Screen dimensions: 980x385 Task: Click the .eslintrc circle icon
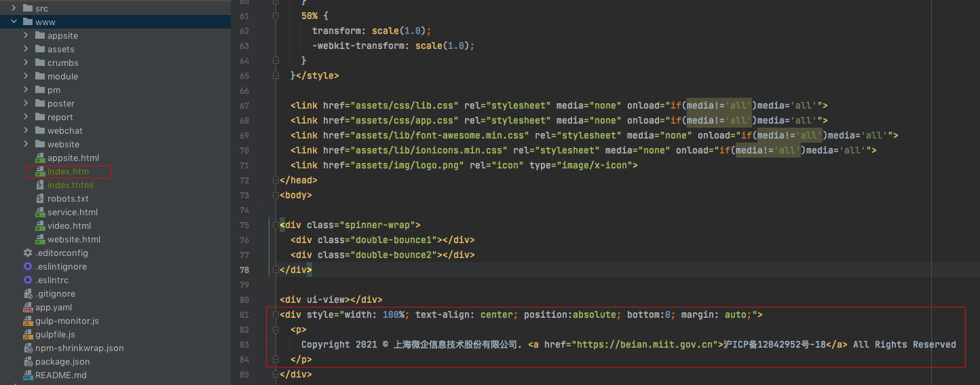click(x=28, y=280)
